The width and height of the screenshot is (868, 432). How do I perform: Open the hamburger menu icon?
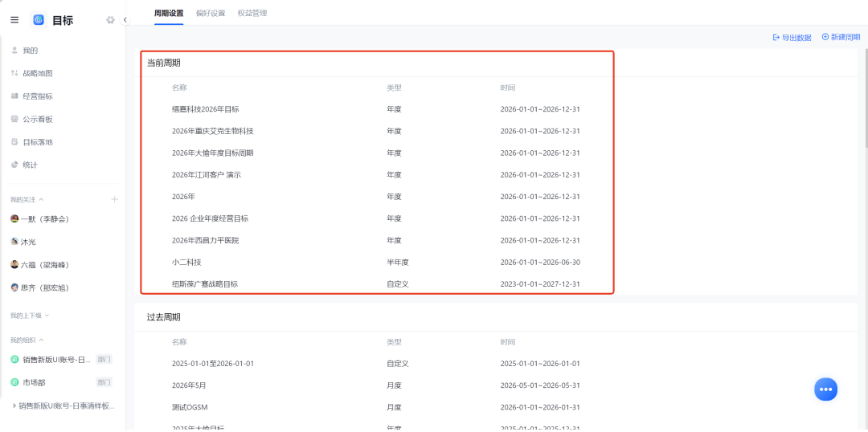(15, 20)
